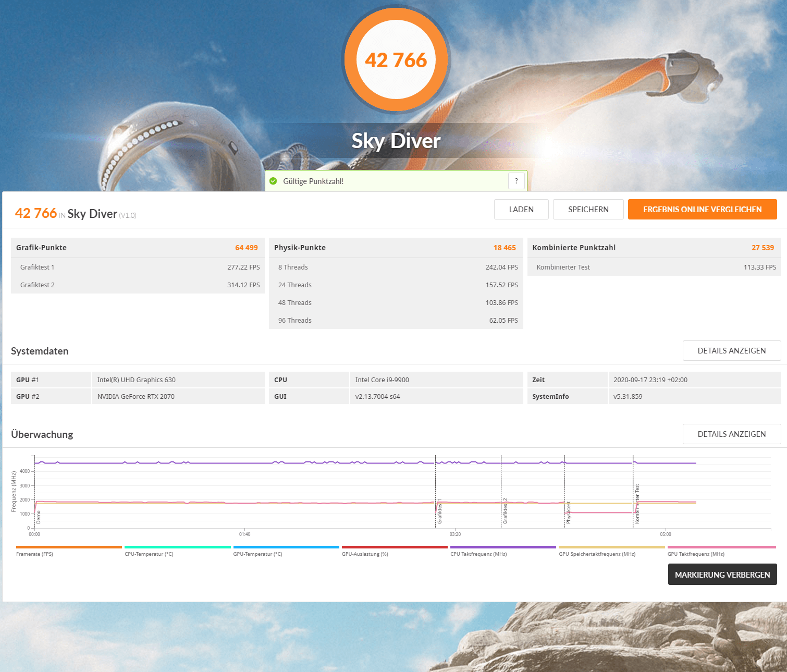The image size is (787, 672).
Task: Click Intel(R) UHD Graphics 630 value
Action: (x=137, y=380)
